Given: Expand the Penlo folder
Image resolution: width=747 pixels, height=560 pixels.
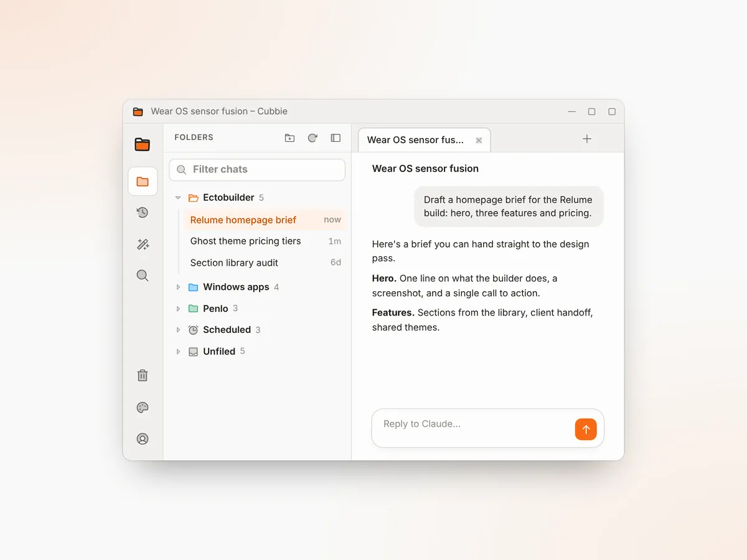Looking at the screenshot, I should (178, 309).
